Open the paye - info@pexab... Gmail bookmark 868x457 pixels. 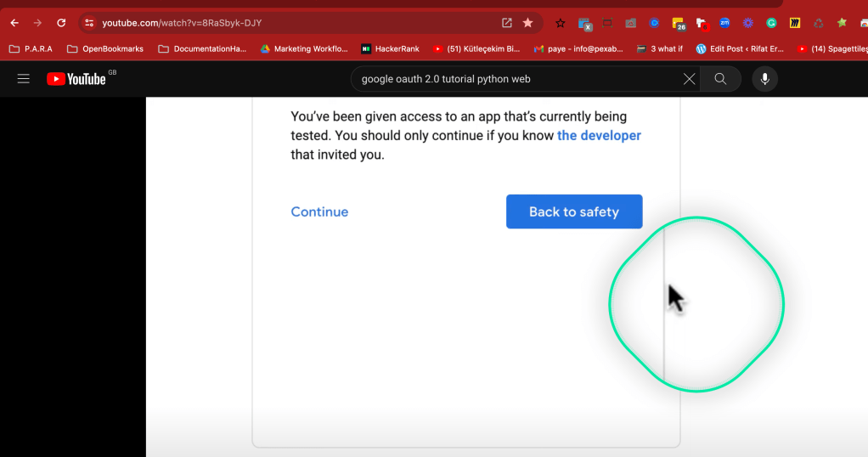point(578,48)
